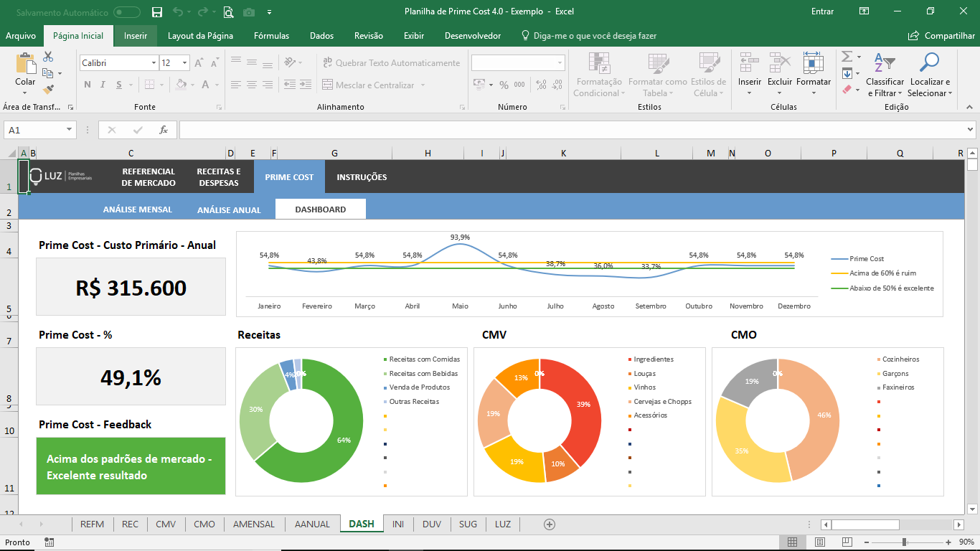
Task: Click the zoom slider in status bar
Action: 904,542
